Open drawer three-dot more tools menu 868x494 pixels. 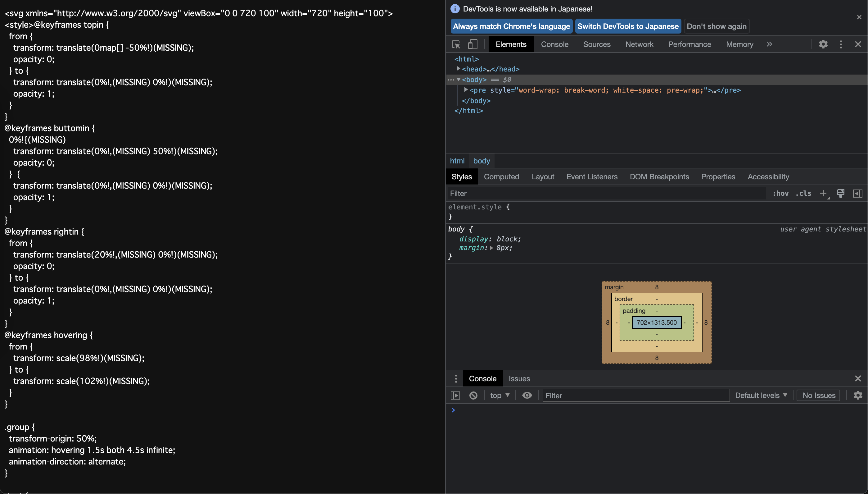click(x=456, y=379)
